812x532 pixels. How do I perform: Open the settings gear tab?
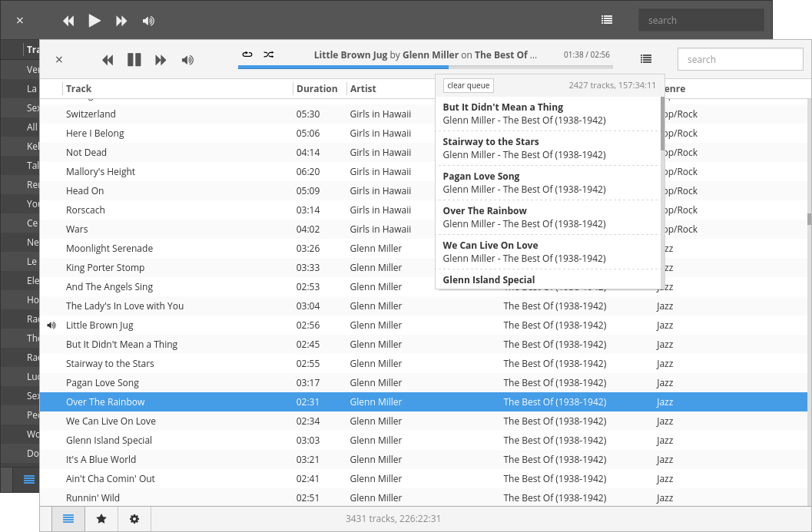point(134,518)
